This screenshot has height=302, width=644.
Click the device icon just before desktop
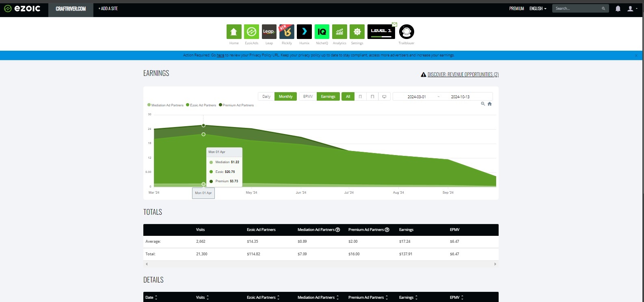[372, 97]
